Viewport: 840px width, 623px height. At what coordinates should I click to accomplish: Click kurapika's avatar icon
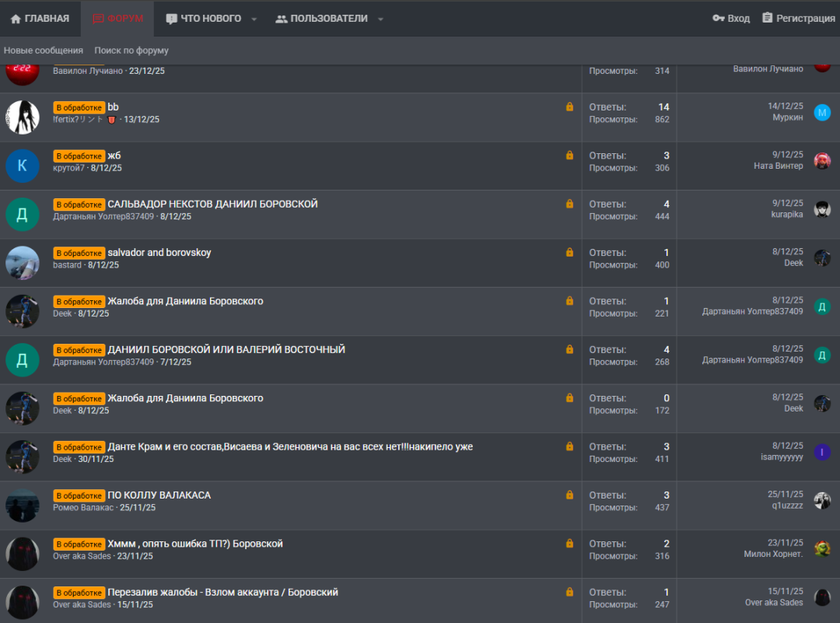pos(822,209)
